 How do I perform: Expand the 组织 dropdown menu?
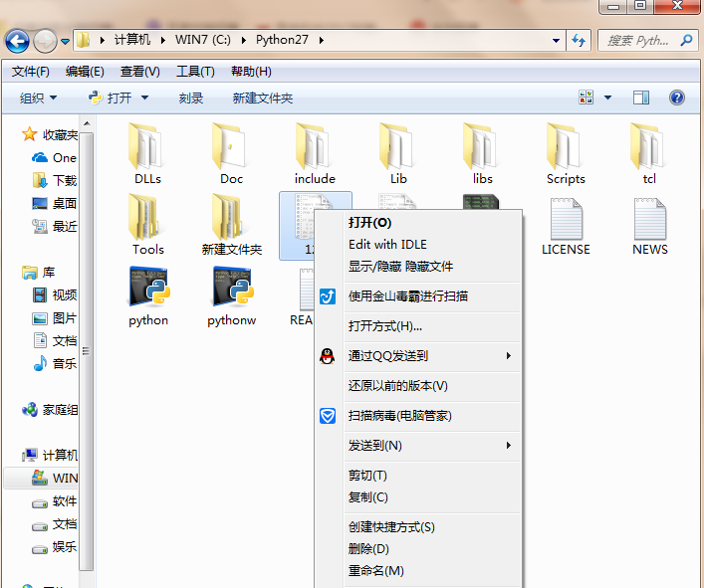point(39,98)
